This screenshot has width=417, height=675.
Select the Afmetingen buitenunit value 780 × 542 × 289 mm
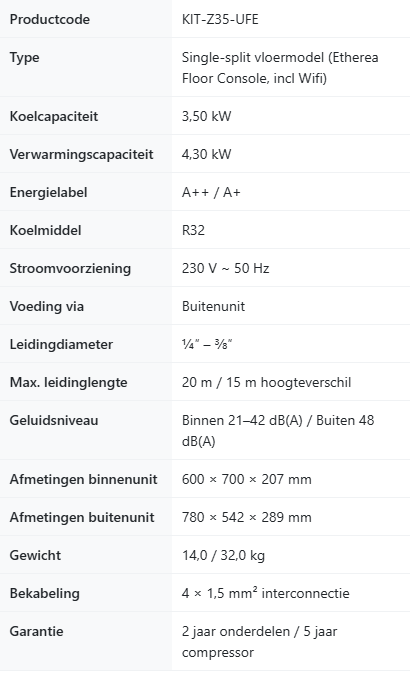247,517
